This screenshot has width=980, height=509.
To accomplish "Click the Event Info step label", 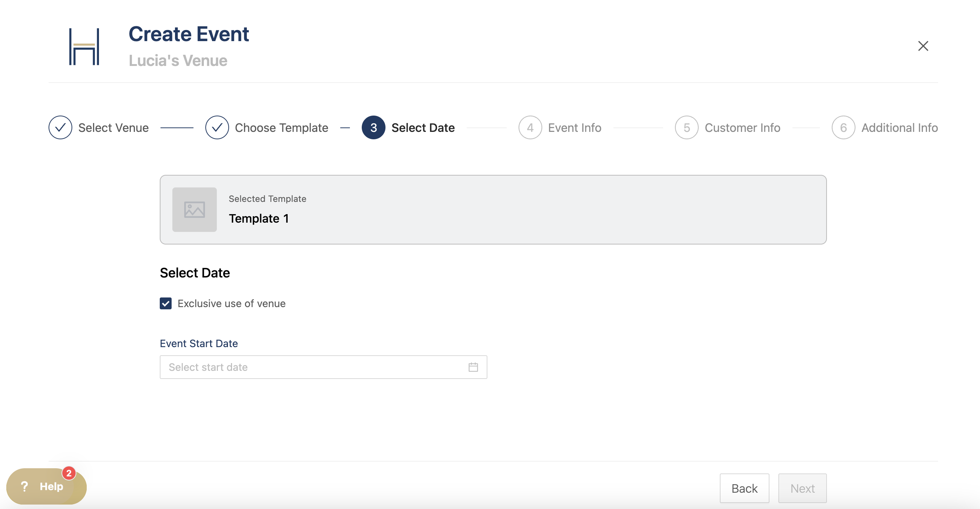I will coord(575,128).
